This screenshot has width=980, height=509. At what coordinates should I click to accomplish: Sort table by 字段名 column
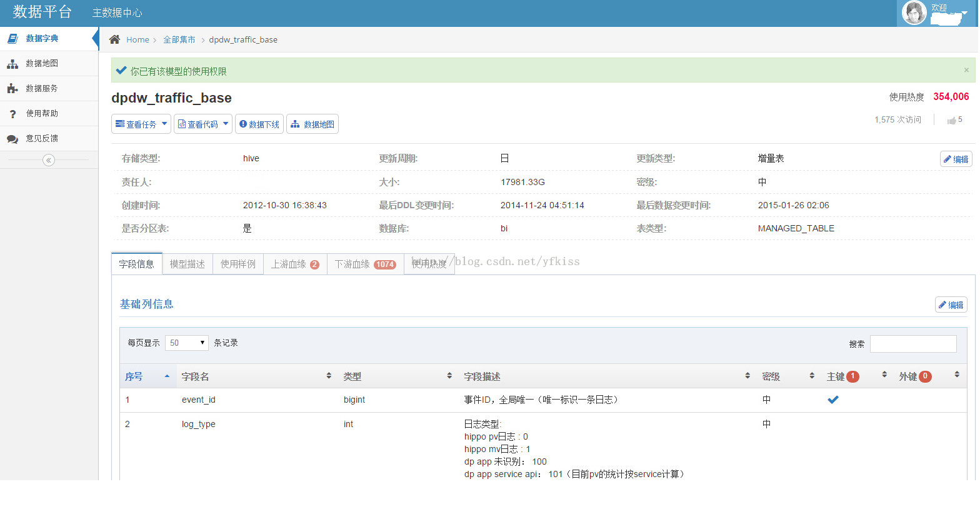point(196,376)
